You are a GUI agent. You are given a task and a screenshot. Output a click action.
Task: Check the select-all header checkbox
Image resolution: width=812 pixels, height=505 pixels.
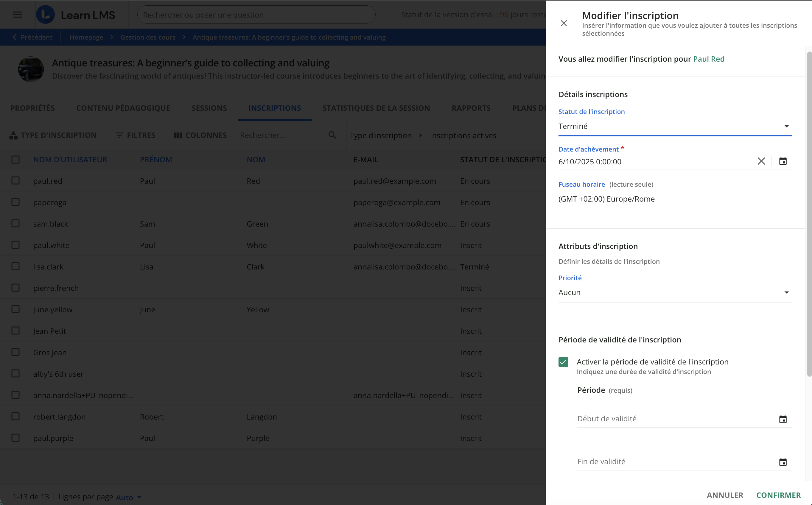(x=15, y=160)
